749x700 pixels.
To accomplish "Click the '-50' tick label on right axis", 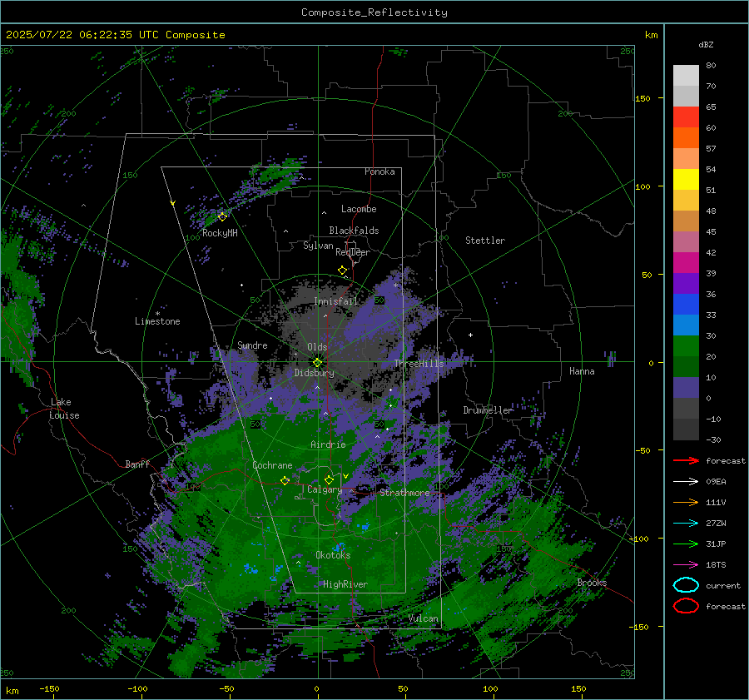I will pos(642,450).
